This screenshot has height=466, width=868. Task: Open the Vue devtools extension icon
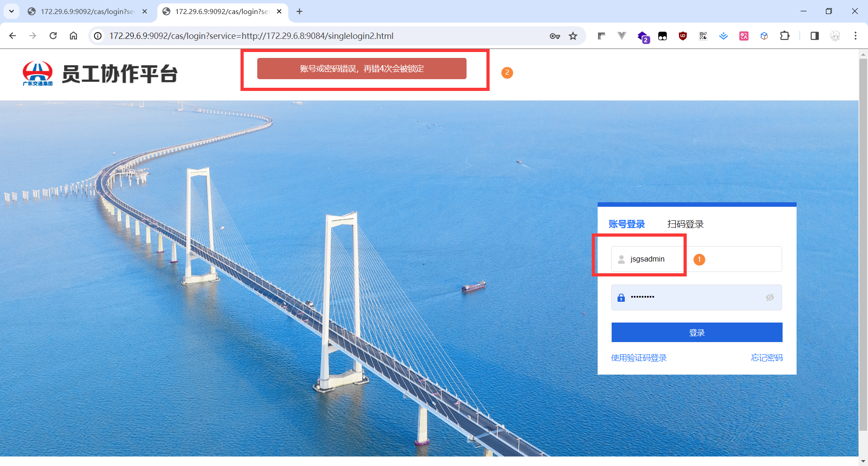[622, 36]
